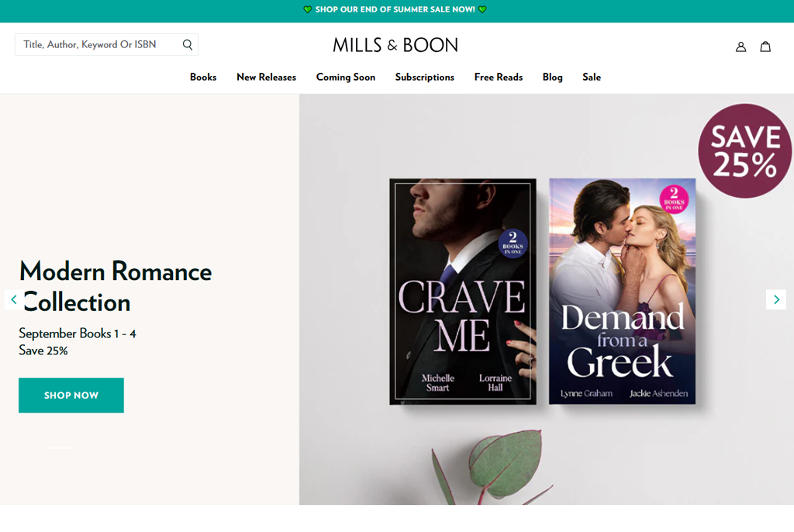Open the Blog menu item
Viewport: 794px width, 532px height.
552,77
